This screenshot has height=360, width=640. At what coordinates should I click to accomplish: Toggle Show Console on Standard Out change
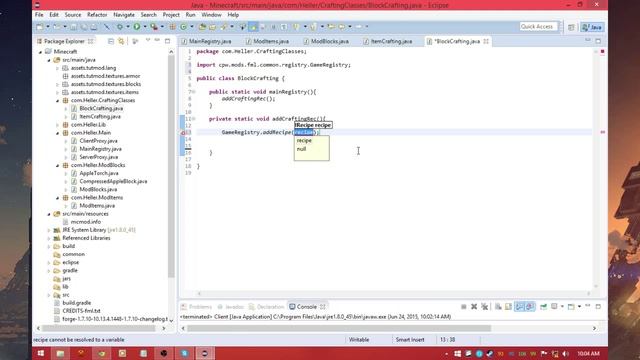(x=520, y=307)
